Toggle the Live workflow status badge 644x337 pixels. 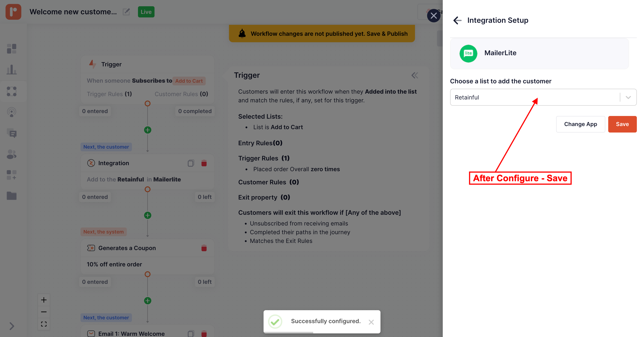[146, 12]
